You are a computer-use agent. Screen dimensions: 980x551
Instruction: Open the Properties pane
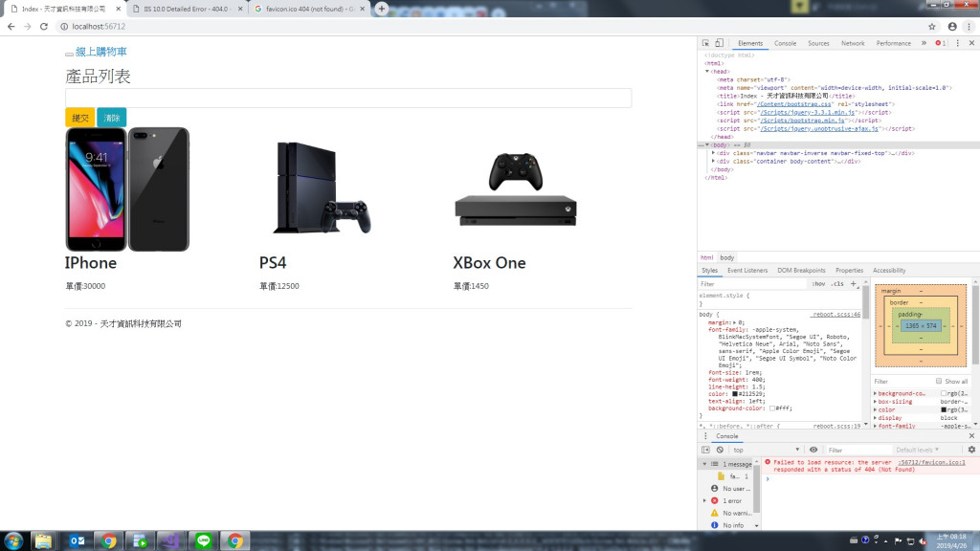(x=849, y=271)
